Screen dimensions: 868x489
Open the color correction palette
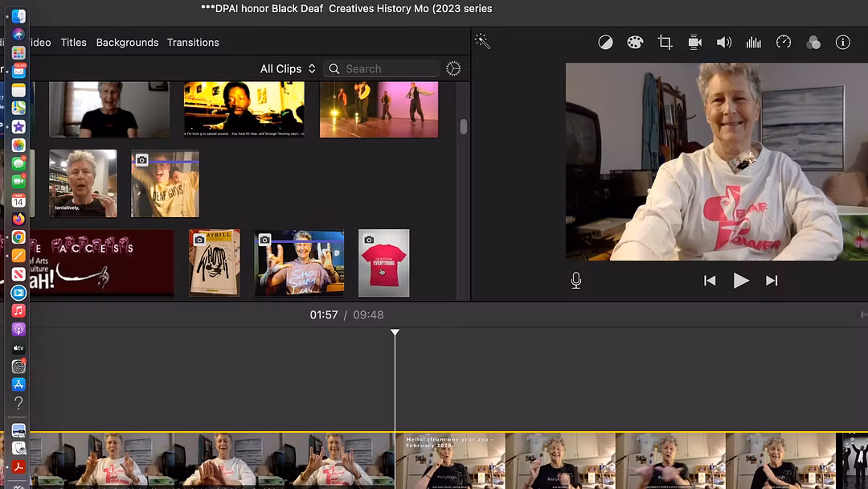point(635,43)
